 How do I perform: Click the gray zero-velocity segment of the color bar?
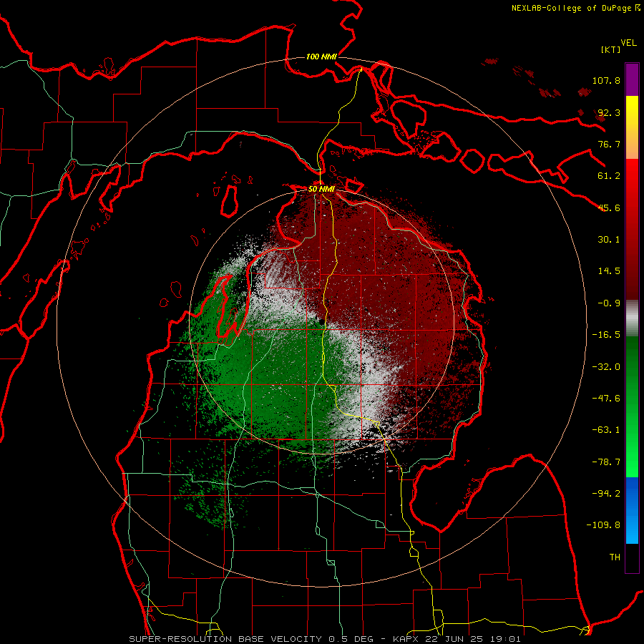(632, 318)
